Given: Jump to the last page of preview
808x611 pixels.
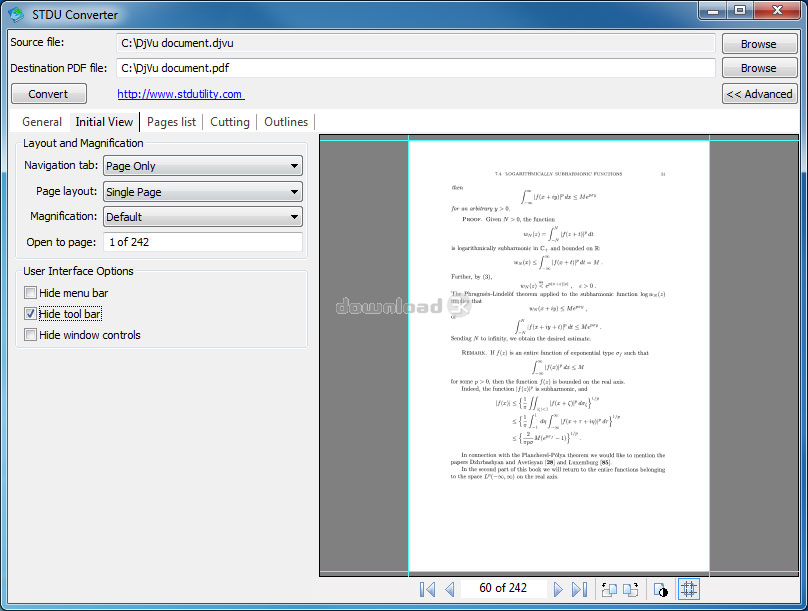Looking at the screenshot, I should click(580, 589).
